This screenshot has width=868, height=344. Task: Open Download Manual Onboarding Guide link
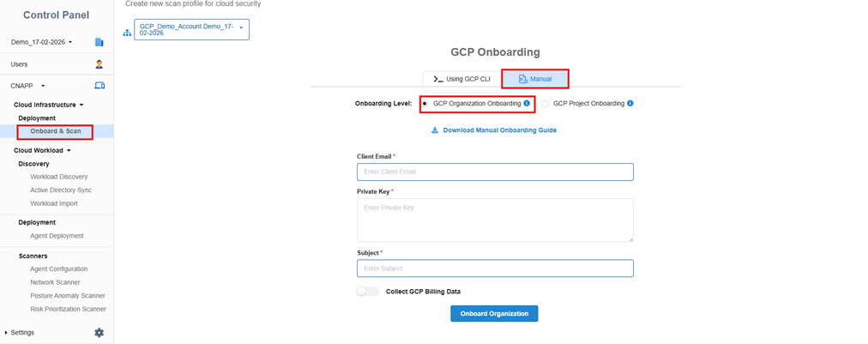point(499,130)
